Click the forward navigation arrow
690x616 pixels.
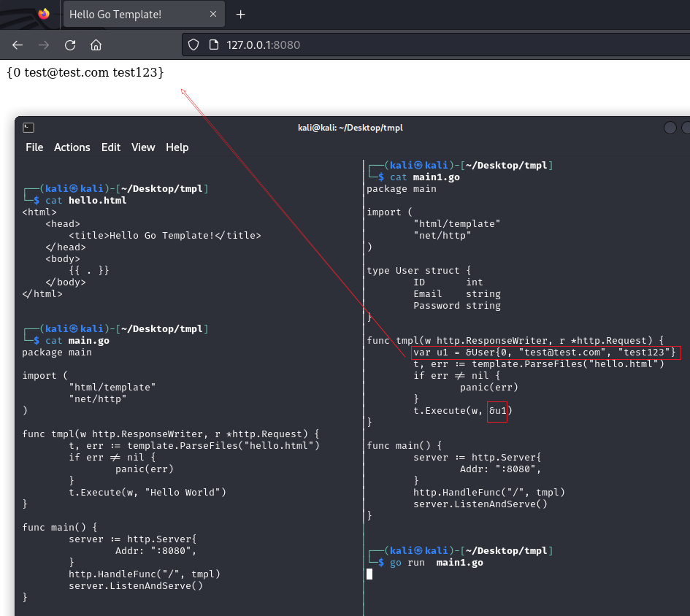coord(44,45)
